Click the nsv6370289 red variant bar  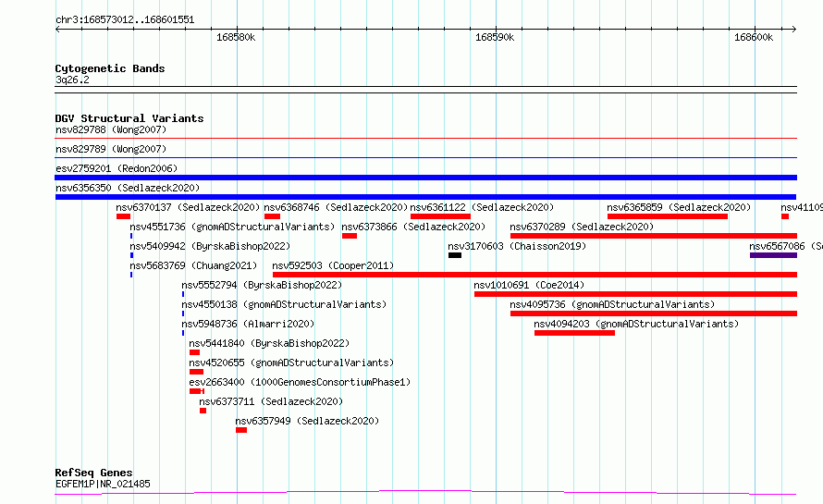(654, 236)
